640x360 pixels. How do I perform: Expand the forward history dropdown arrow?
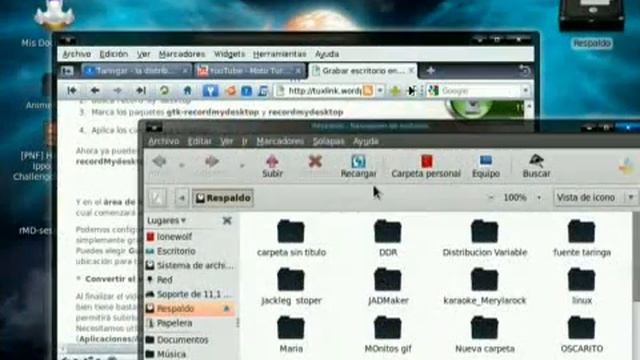[242, 165]
